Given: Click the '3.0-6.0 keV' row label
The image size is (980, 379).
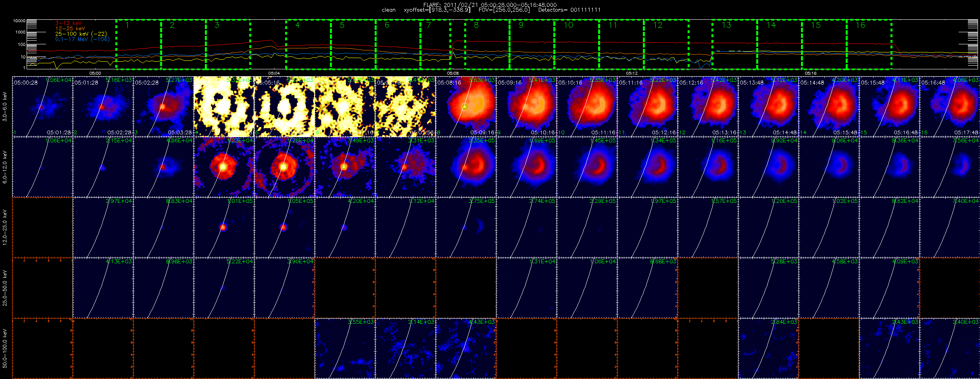Looking at the screenshot, I should [x=5, y=107].
